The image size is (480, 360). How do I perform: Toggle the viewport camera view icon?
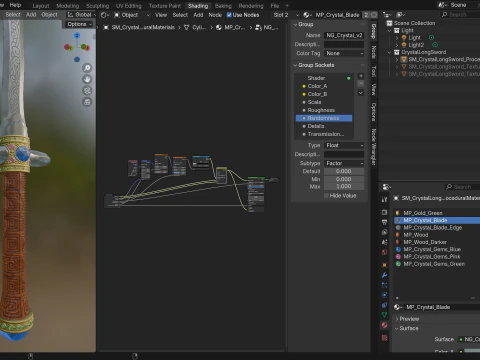click(87, 91)
